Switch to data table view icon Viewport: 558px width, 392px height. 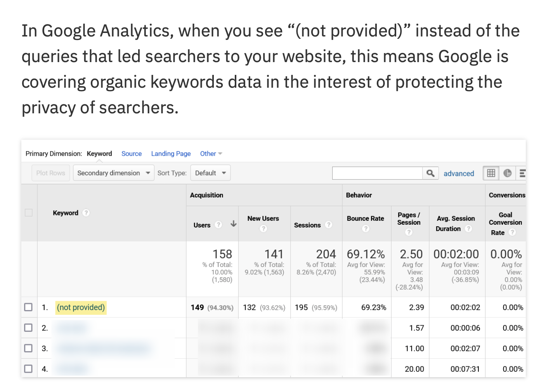(491, 173)
